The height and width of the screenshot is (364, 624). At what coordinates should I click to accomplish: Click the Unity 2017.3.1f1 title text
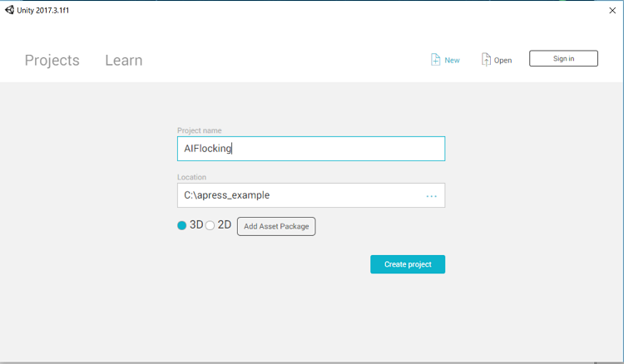click(43, 10)
